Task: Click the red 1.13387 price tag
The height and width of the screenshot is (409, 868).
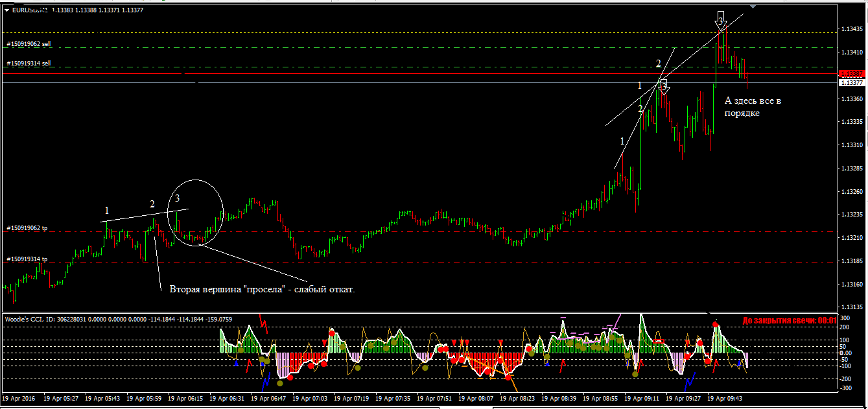Action: tap(850, 75)
